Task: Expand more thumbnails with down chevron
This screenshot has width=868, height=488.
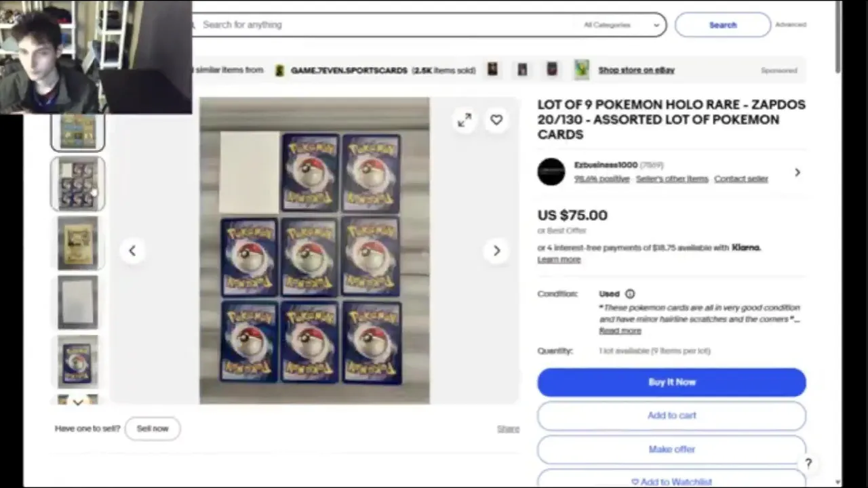Action: 77,402
